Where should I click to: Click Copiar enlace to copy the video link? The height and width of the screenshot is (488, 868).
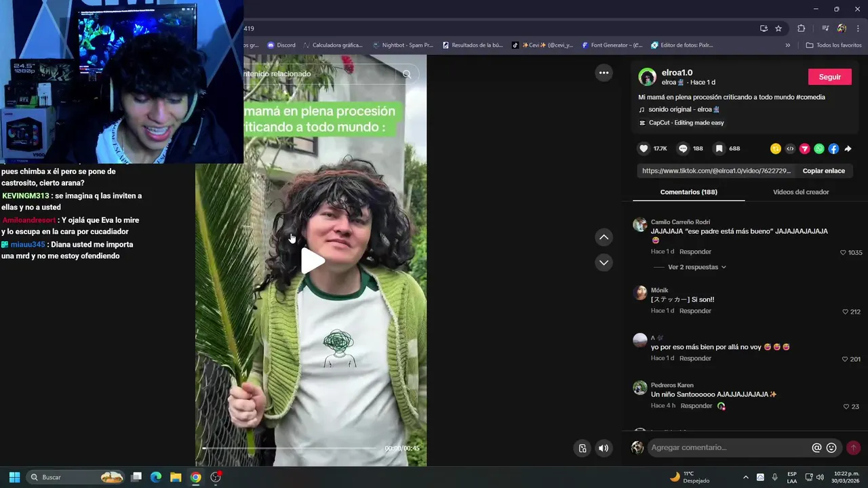pyautogui.click(x=823, y=171)
